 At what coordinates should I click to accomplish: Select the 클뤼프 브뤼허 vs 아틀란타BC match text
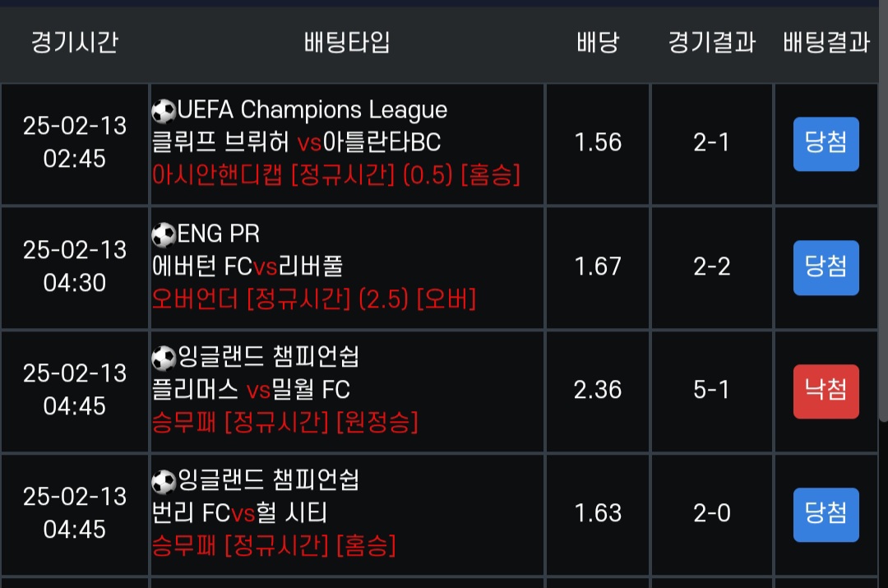click(x=297, y=143)
